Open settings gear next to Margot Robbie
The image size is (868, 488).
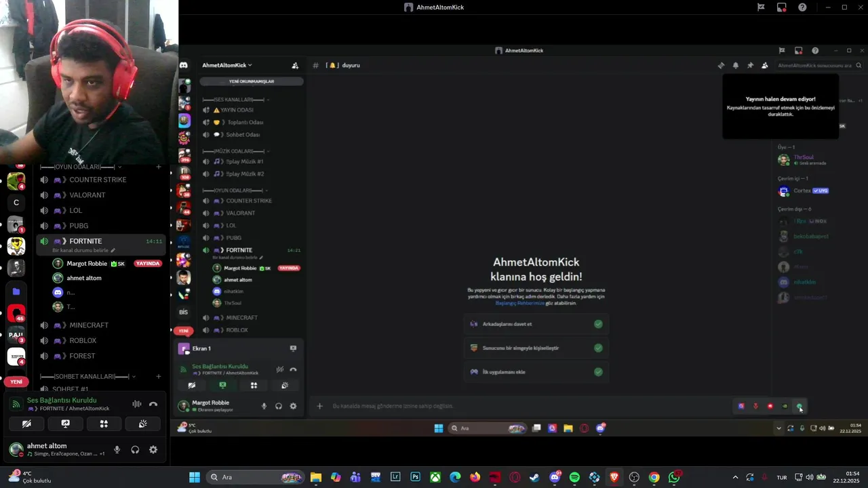(x=293, y=406)
